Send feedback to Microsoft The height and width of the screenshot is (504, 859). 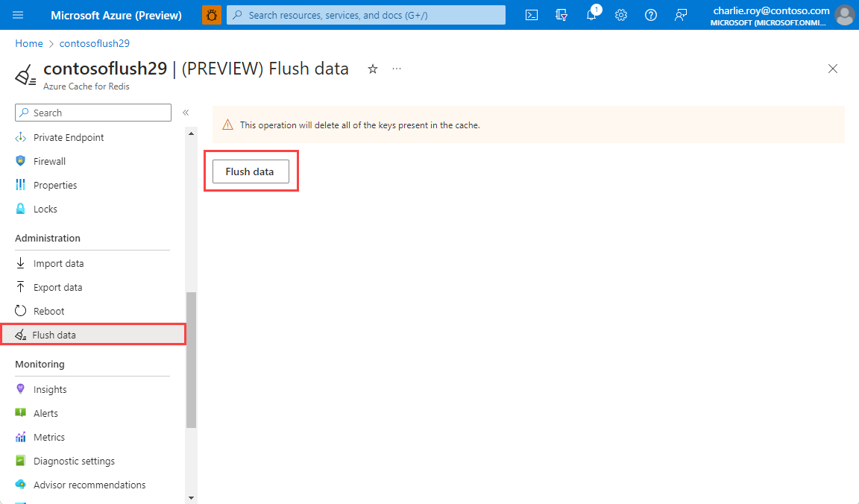(680, 14)
